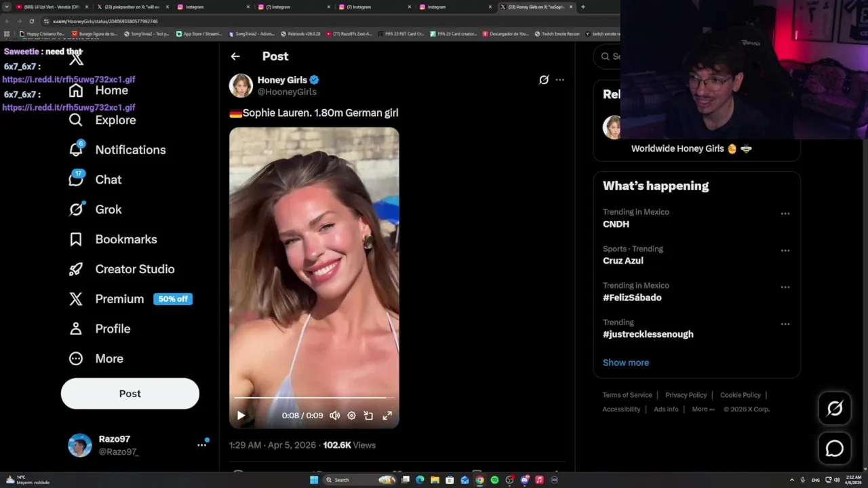Image resolution: width=868 pixels, height=488 pixels.
Task: Open Explore search icon in sidebar
Action: pyautogui.click(x=76, y=120)
